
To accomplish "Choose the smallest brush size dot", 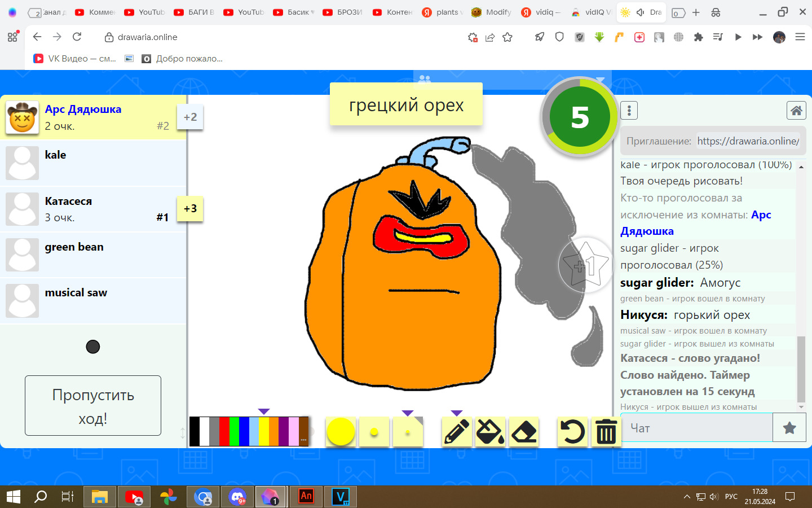I will pyautogui.click(x=408, y=432).
